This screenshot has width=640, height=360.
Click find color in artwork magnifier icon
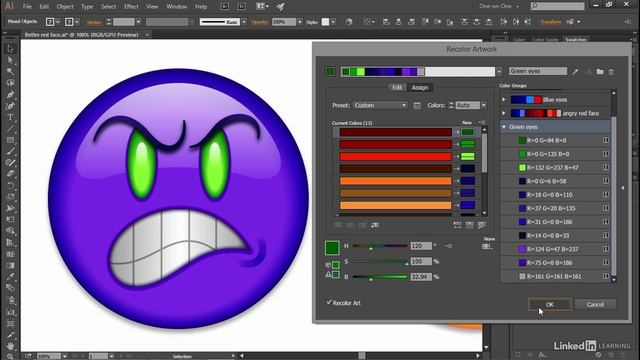(482, 225)
